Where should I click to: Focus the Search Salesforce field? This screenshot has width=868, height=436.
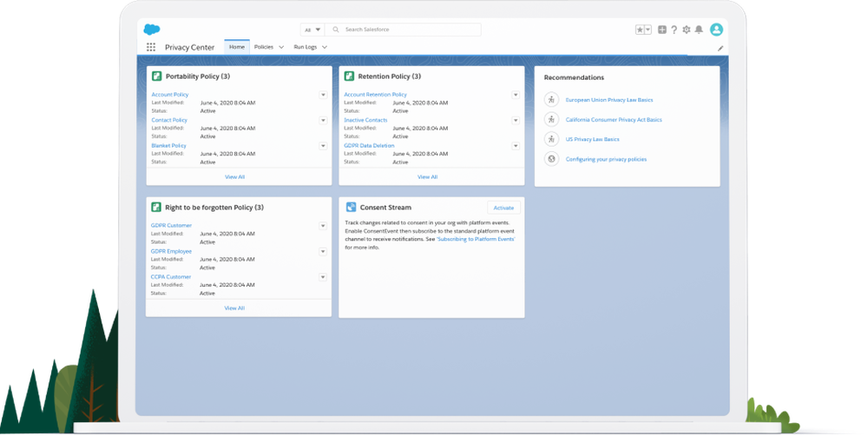click(x=403, y=30)
